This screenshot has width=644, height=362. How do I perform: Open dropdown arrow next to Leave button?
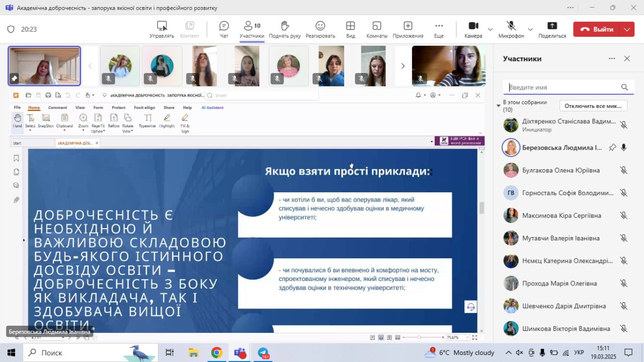627,29
